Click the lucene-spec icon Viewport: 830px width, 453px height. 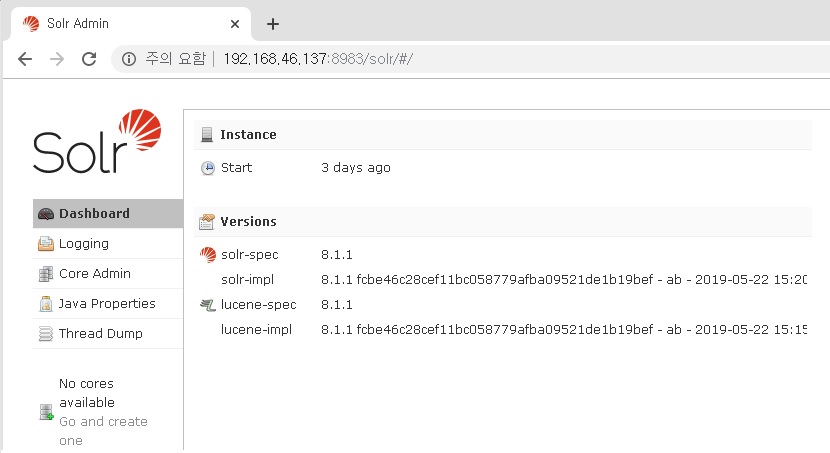[x=208, y=305]
